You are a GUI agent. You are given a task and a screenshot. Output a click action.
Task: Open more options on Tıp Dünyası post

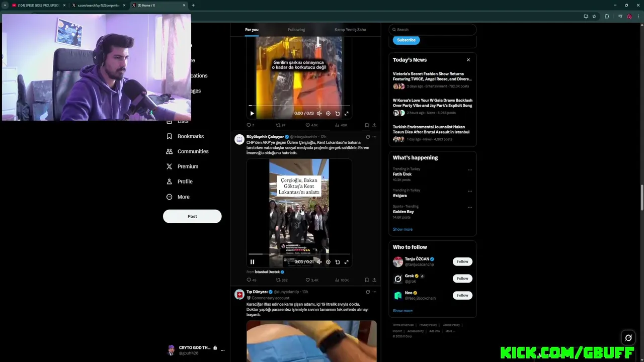pos(374,292)
